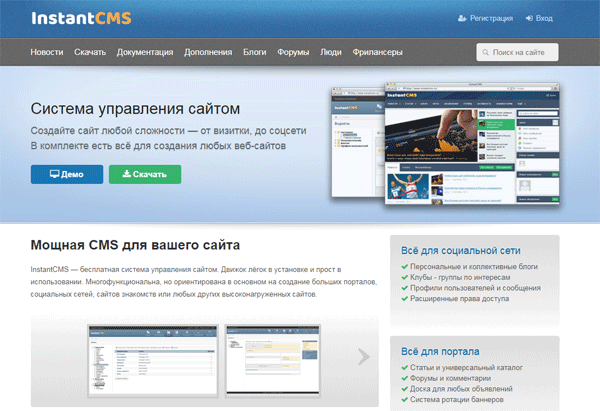Image resolution: width=600 pixels, height=411 pixels.
Task: Click the line Создайте сайт любой сложности
Action: click(x=168, y=130)
